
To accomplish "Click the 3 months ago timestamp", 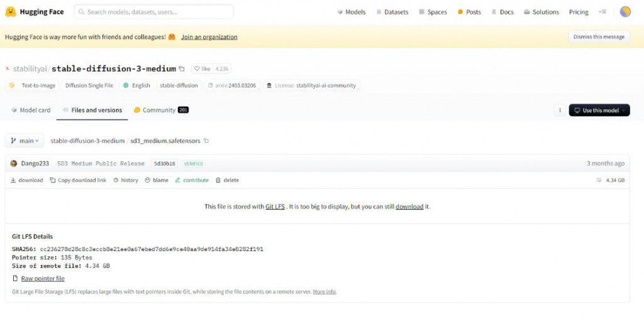I will tap(606, 163).
